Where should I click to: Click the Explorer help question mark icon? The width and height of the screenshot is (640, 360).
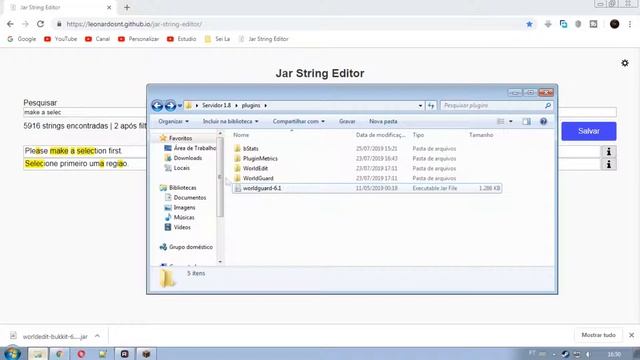[x=543, y=121]
